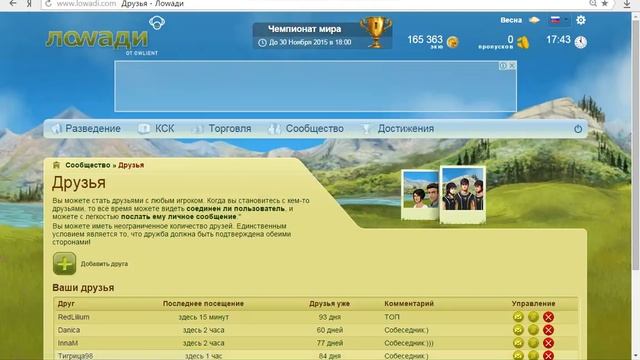Click the equus coin icon
The image size is (640, 360).
(x=453, y=42)
